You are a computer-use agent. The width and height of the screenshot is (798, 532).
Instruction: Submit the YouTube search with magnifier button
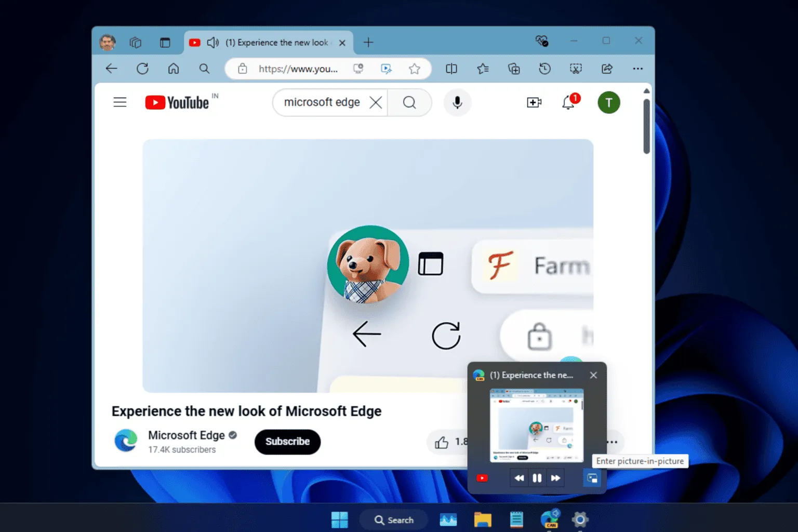tap(409, 102)
